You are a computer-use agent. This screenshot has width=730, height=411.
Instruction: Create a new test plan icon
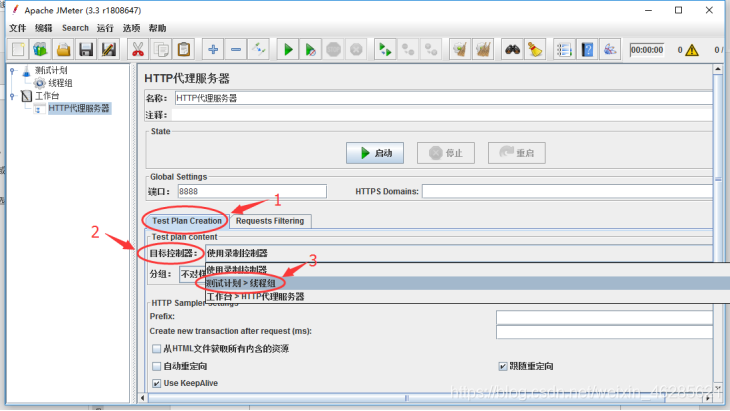coord(18,49)
